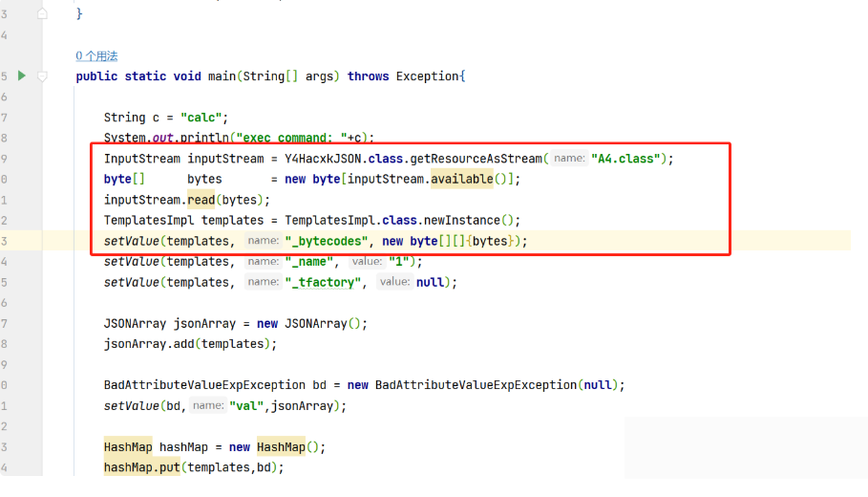Click 'new HashMap()' constructor call

274,446
